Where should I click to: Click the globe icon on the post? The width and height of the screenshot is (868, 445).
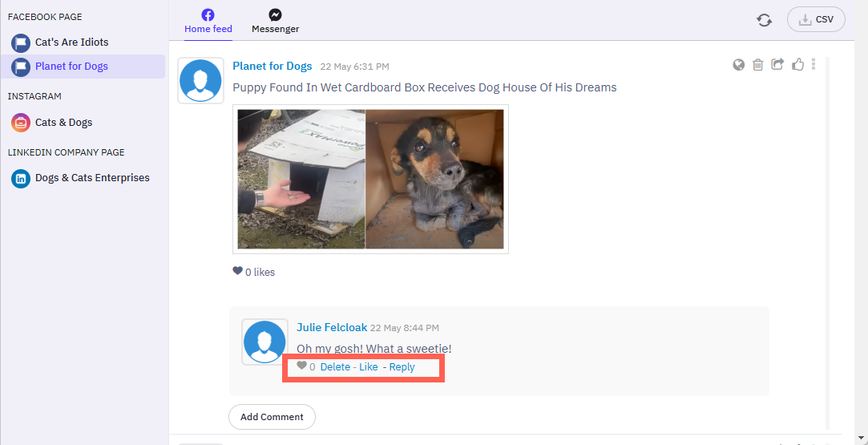738,65
